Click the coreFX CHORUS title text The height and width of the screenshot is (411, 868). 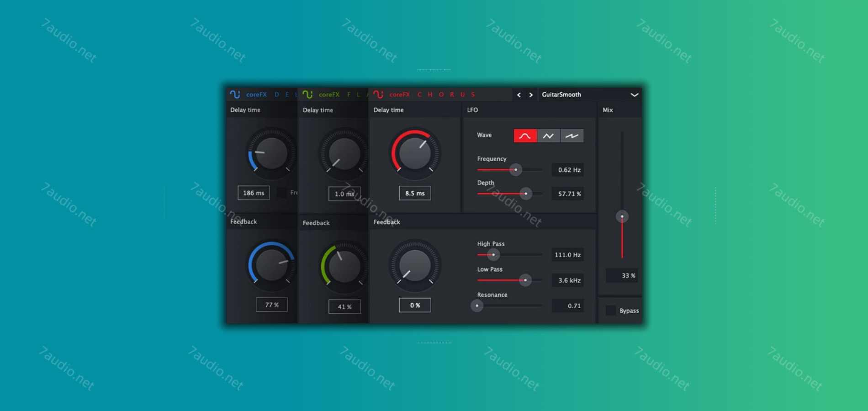pyautogui.click(x=432, y=95)
